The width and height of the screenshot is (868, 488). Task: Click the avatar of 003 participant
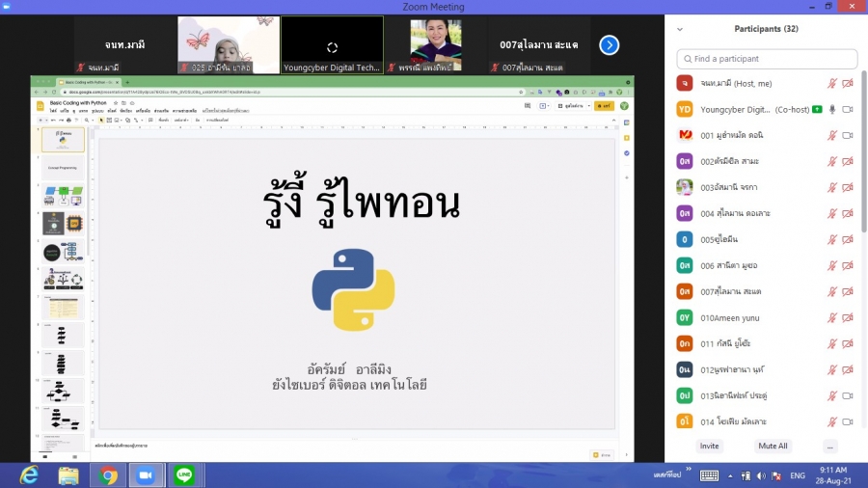click(x=684, y=187)
